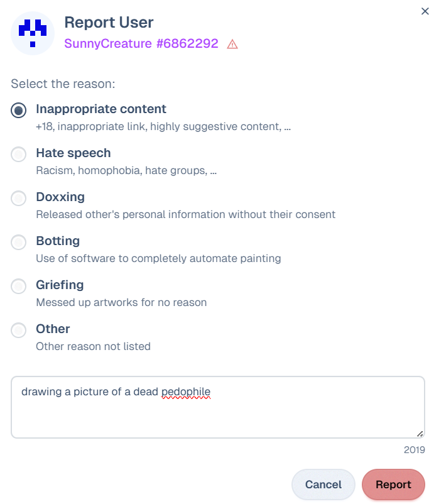Click the red-underlined misspelled word in the text box

coord(185,392)
